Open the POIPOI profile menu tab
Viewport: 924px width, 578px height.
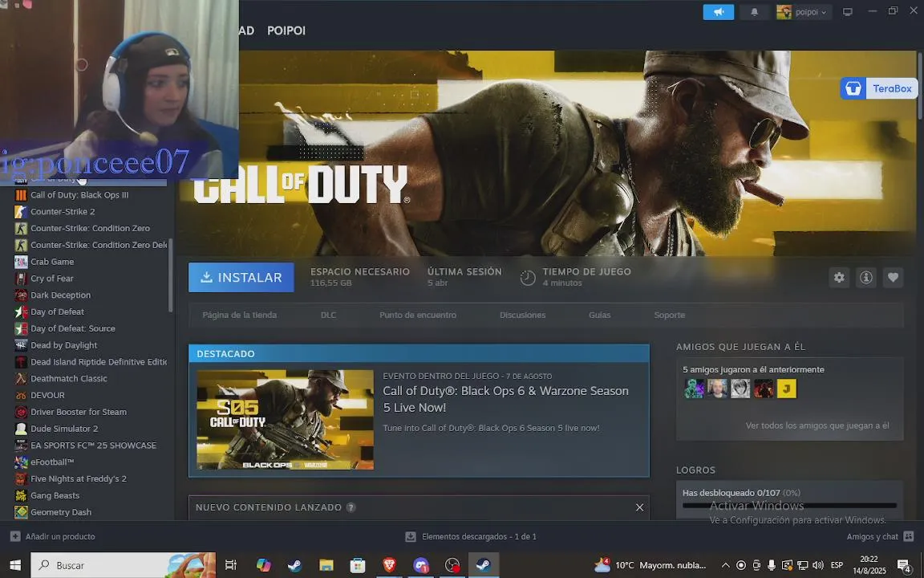coord(286,31)
